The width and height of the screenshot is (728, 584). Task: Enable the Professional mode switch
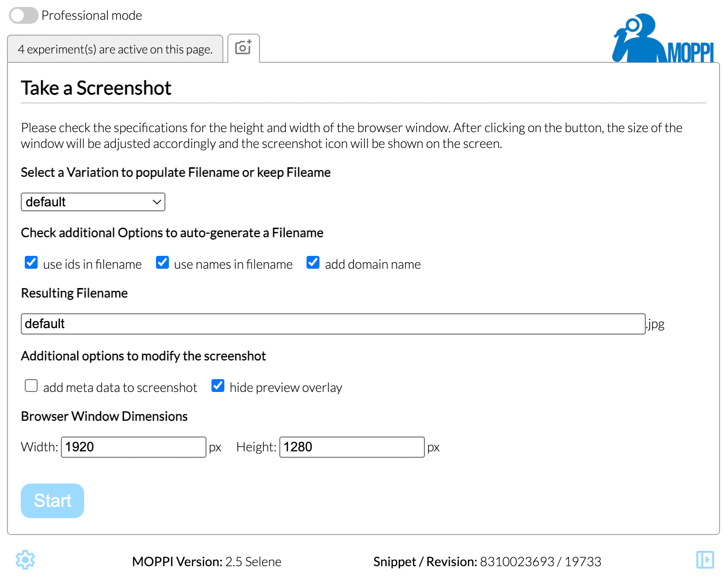24,15
